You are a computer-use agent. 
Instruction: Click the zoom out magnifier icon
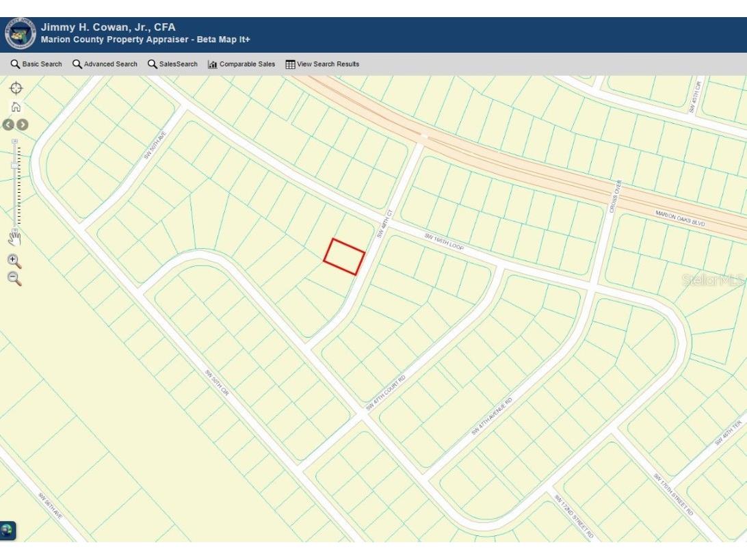(x=14, y=278)
